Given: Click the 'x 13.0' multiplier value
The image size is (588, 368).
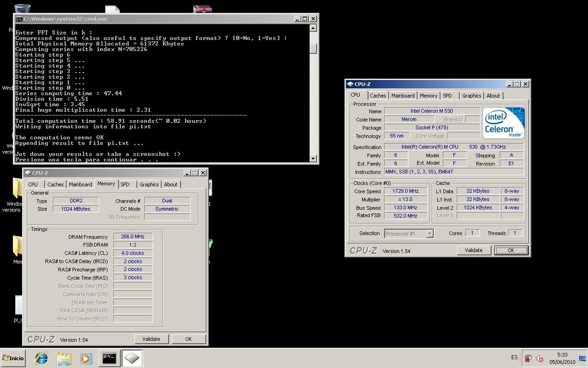Looking at the screenshot, I should point(406,199).
